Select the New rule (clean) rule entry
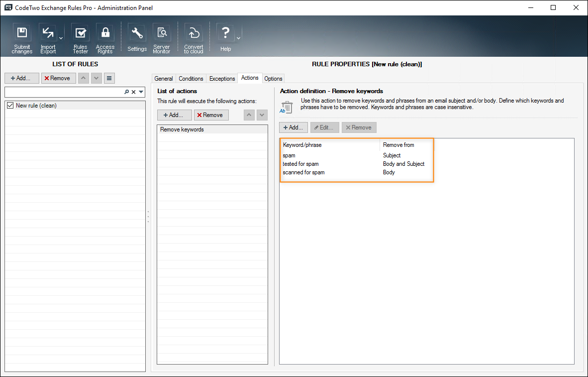The height and width of the screenshot is (377, 588). 75,106
